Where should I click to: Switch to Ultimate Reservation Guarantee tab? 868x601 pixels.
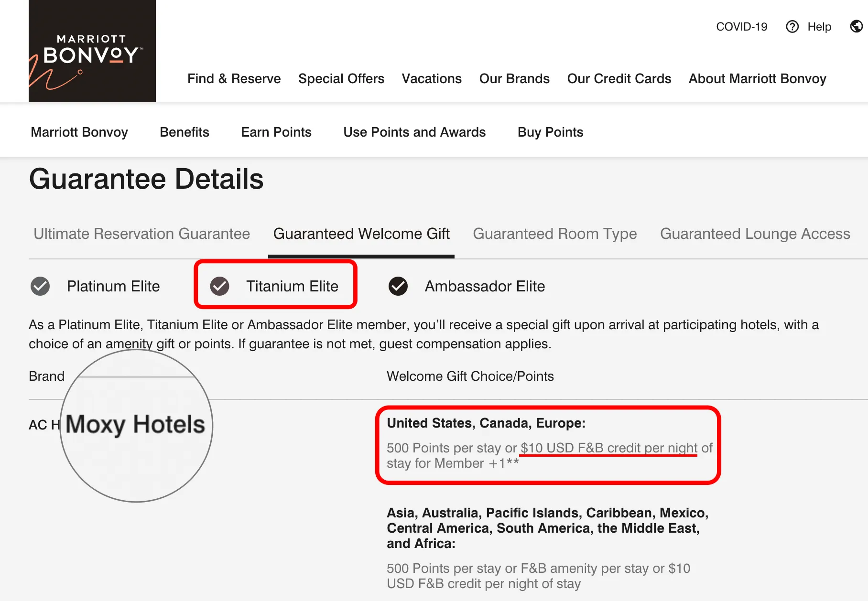click(142, 234)
